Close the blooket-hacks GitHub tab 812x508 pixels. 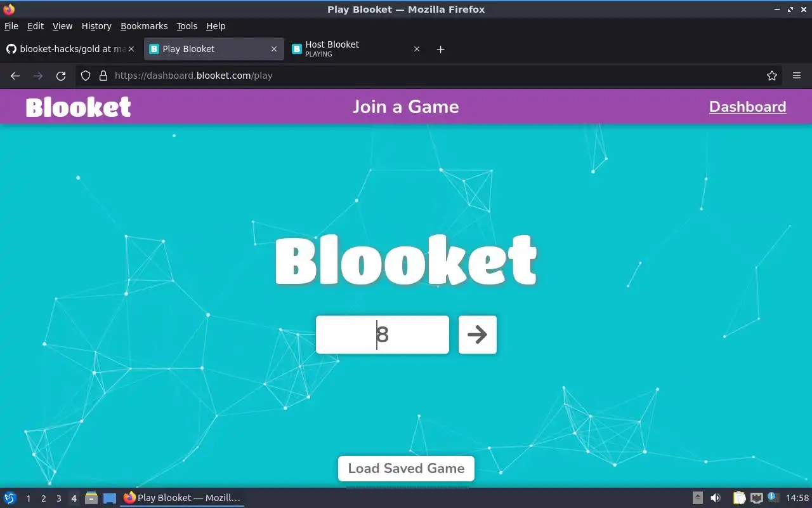[131, 49]
